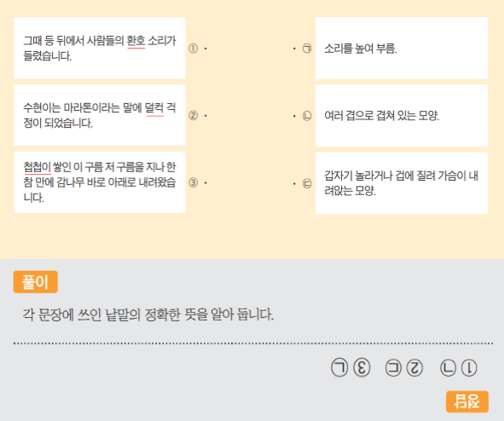Click the circled number ① marker
Viewport: 504px width, 421px height.
coord(194,49)
